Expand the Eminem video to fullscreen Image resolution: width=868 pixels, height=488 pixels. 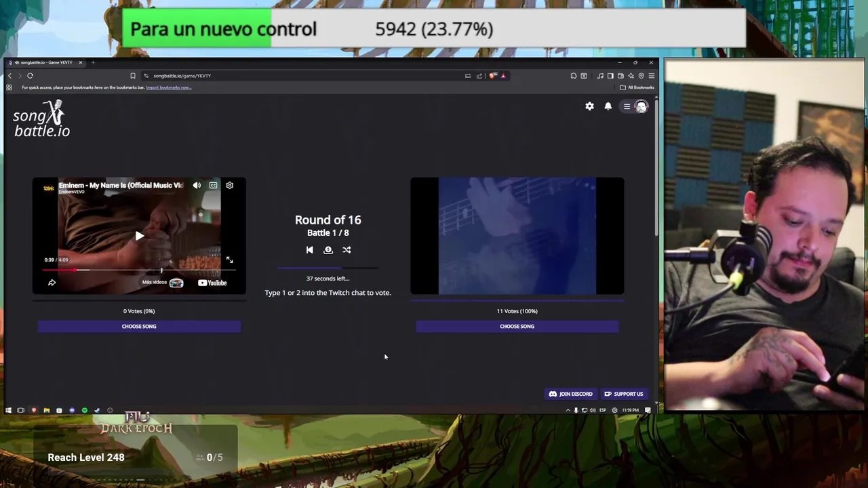tap(229, 260)
